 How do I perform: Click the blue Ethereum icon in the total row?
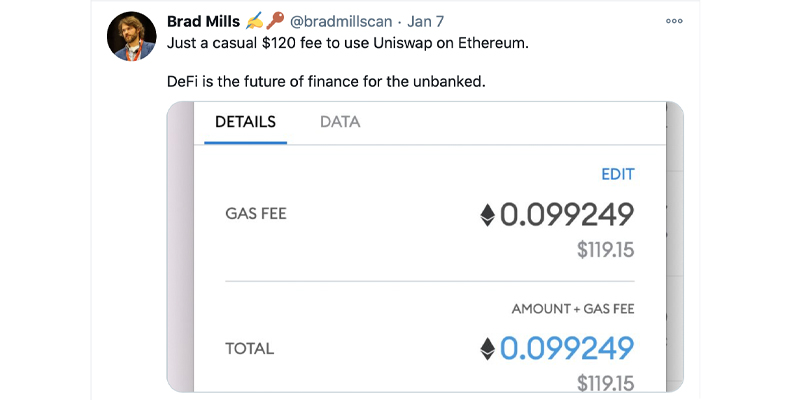click(487, 348)
